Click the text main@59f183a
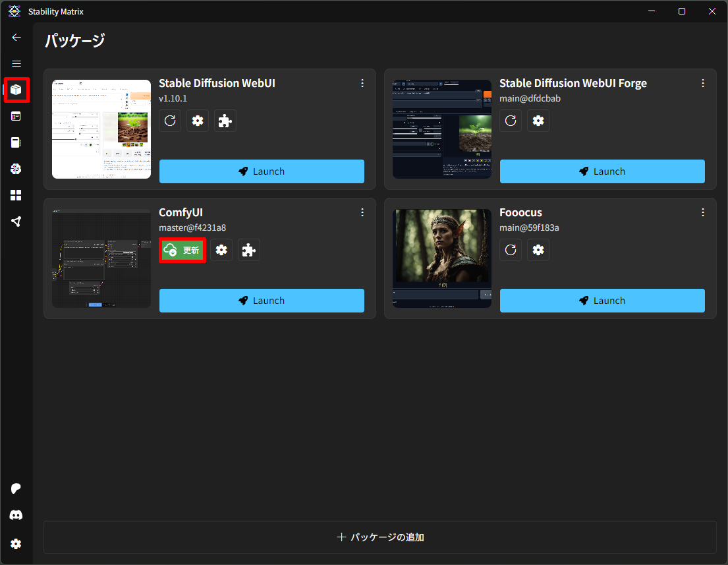 [x=529, y=227]
